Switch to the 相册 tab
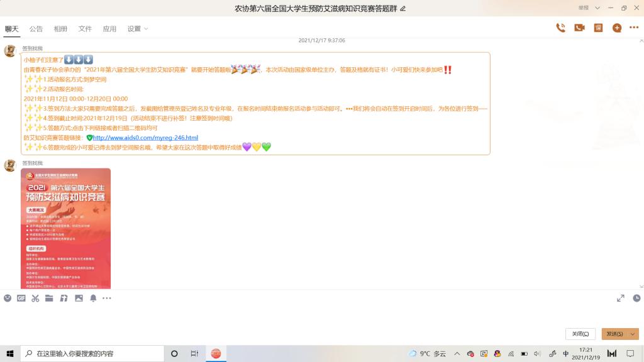This screenshot has height=362, width=644. (x=60, y=29)
